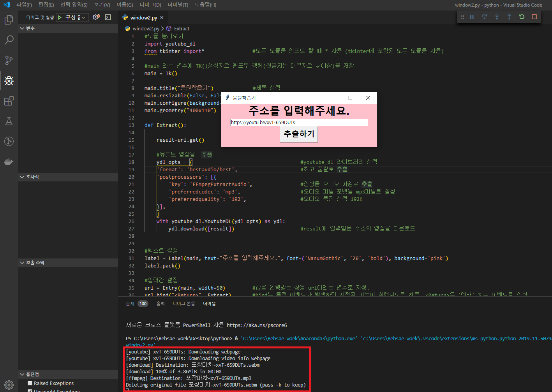This screenshot has height=392, width=552.
Task: Click the 주소를 입력해주세요. heading label
Action: pos(299,111)
